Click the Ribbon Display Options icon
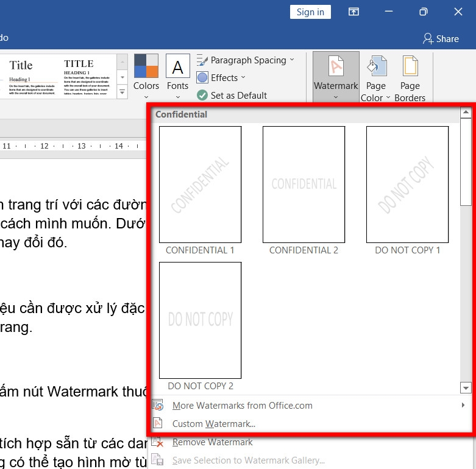 [353, 12]
